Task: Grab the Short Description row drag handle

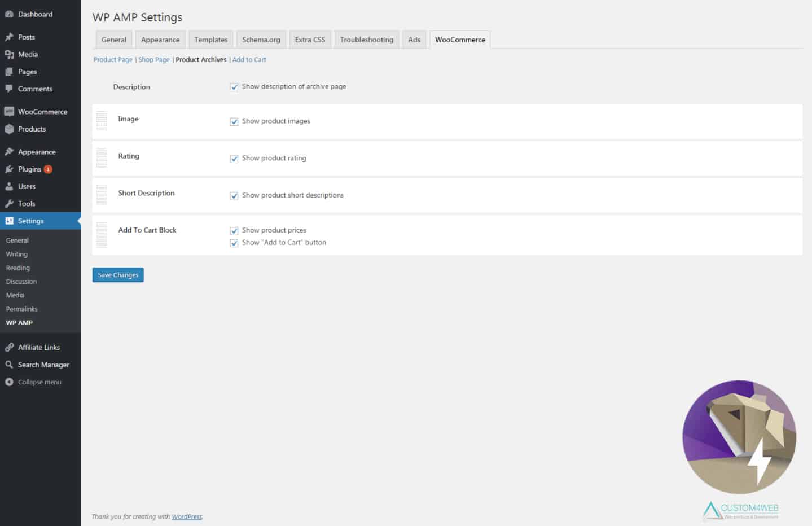Action: [102, 195]
